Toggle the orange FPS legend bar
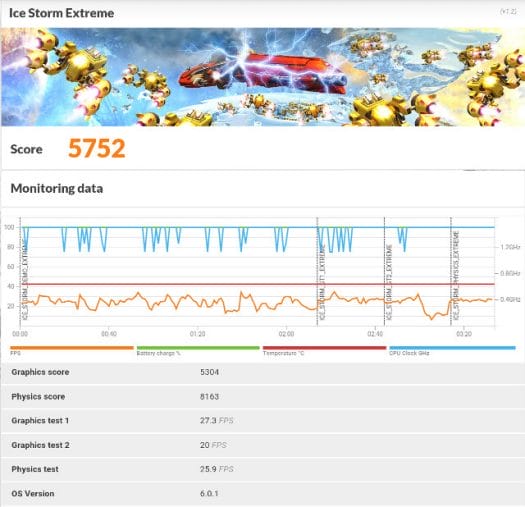The image size is (525, 507). [72, 348]
